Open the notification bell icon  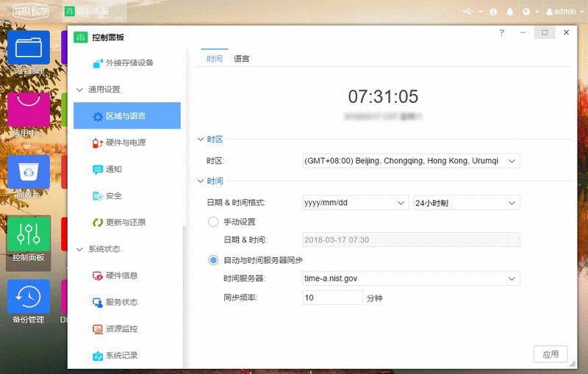pyautogui.click(x=510, y=12)
